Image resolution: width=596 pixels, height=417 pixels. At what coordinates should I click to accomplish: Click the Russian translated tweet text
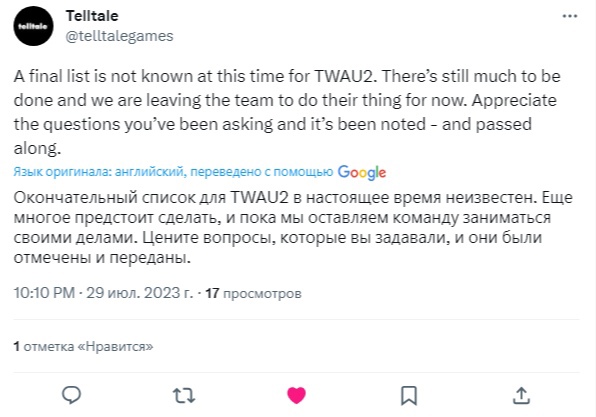(293, 227)
